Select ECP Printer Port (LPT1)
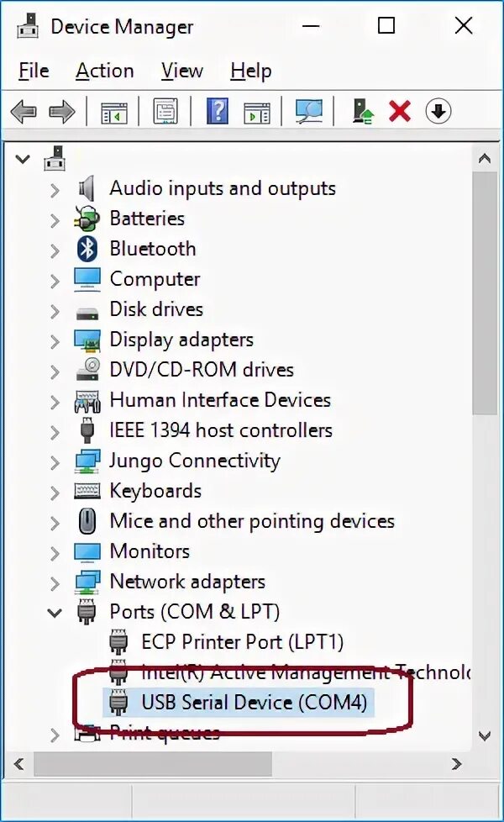 point(242,642)
